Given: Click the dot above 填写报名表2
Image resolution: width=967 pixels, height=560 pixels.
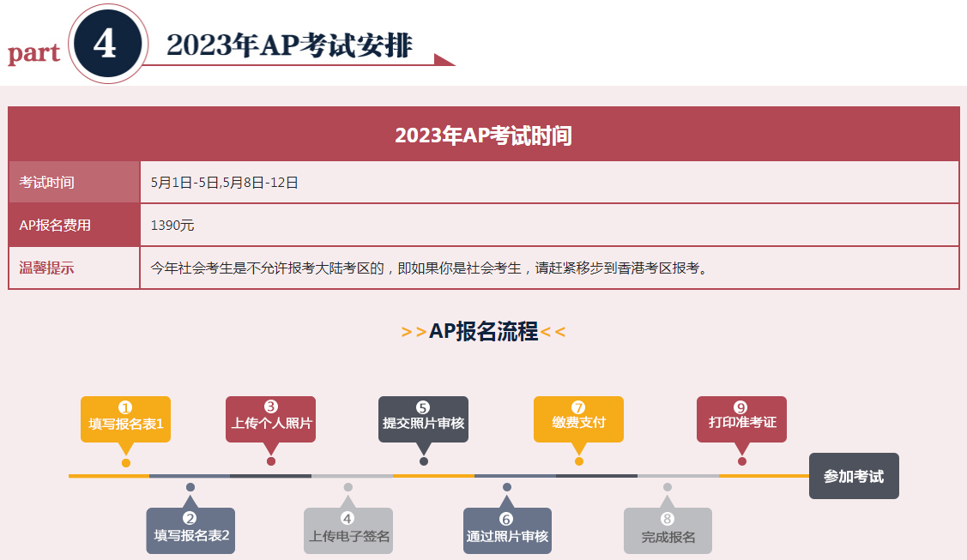Looking at the screenshot, I should pyautogui.click(x=190, y=487).
